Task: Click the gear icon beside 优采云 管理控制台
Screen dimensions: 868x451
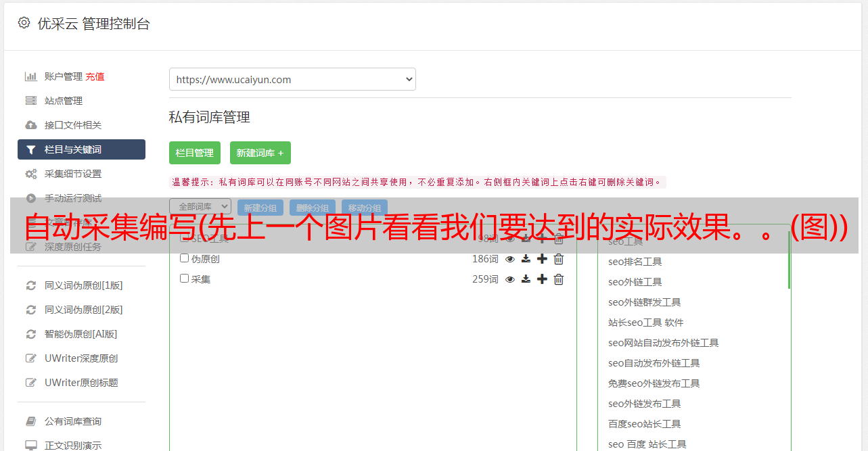Action: [24, 23]
